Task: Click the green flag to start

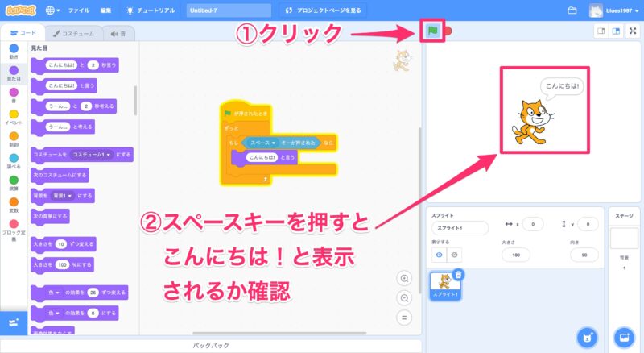Action: point(432,31)
